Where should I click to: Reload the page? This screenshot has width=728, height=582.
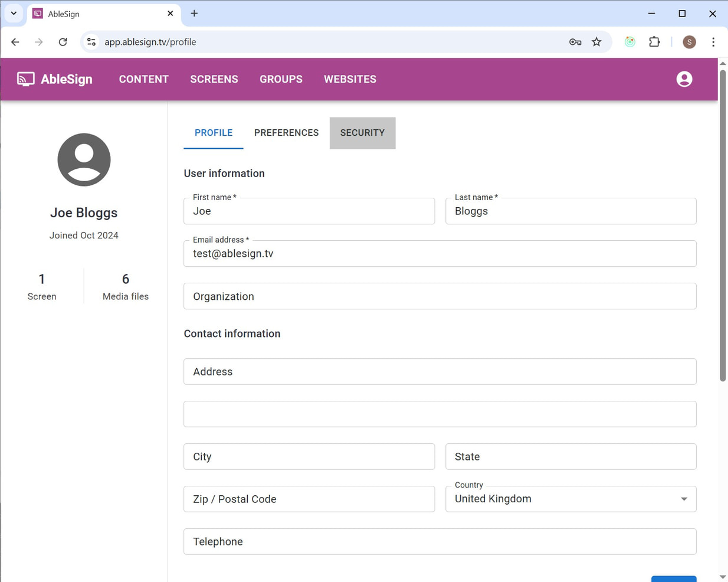[63, 42]
